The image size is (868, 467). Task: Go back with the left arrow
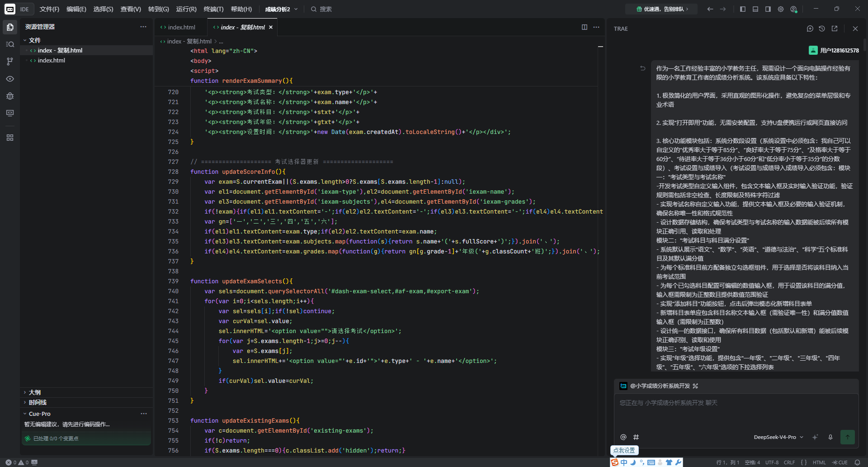tap(710, 9)
